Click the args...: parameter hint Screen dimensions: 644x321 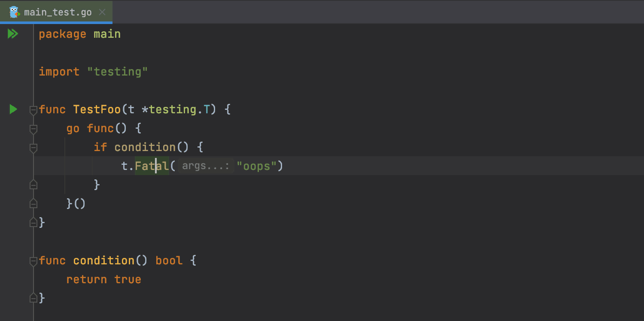pyautogui.click(x=206, y=166)
